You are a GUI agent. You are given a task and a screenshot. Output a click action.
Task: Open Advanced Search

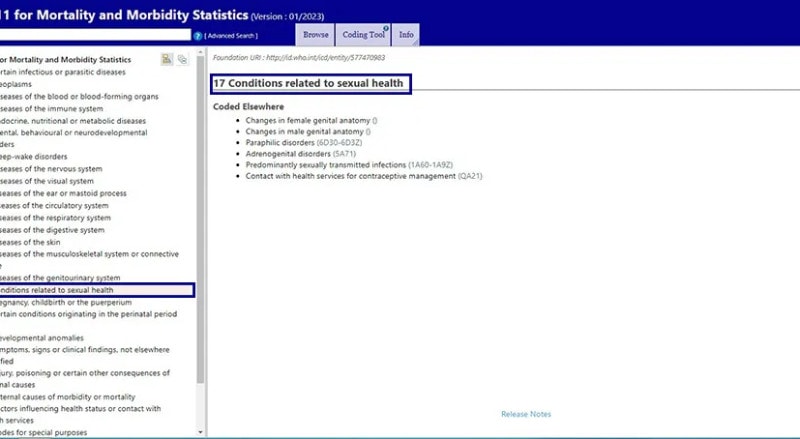[x=235, y=36]
